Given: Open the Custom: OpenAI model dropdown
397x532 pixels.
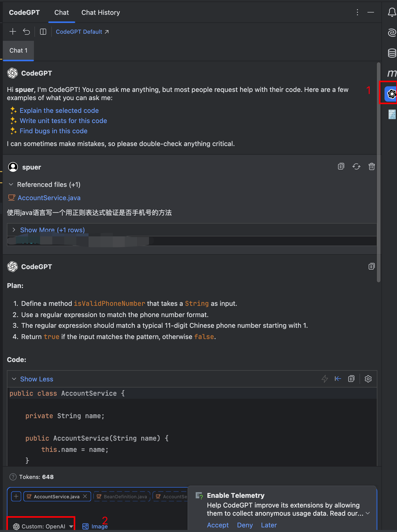Looking at the screenshot, I should [43, 526].
